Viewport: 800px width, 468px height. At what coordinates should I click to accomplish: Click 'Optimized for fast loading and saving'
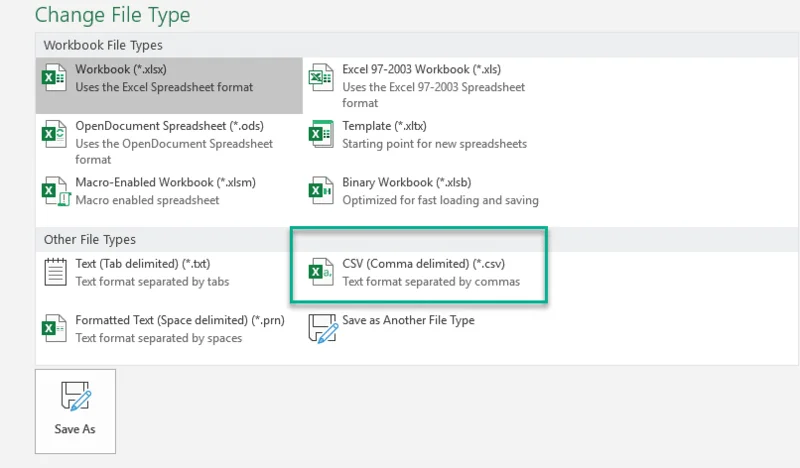tap(440, 201)
